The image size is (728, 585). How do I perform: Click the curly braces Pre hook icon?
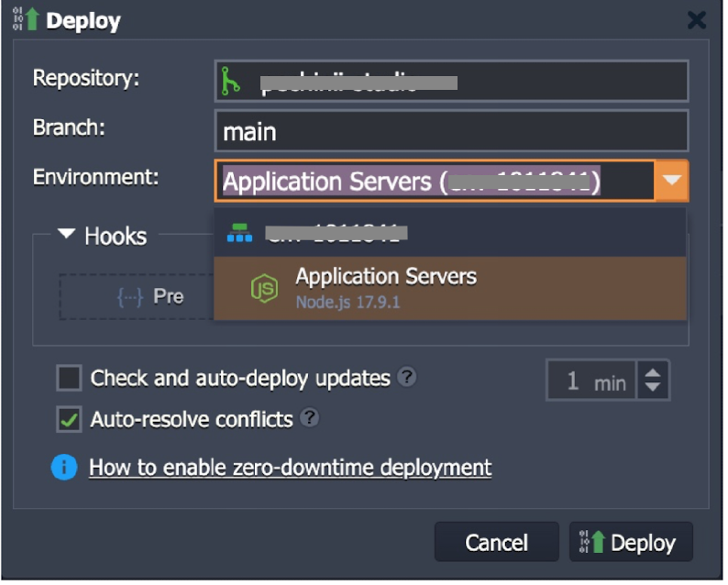point(130,299)
